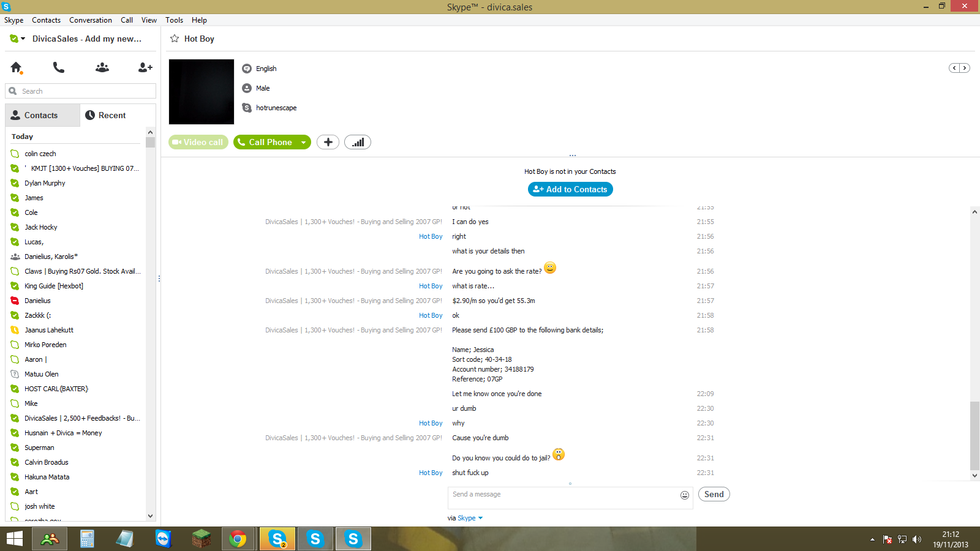The width and height of the screenshot is (980, 551).
Task: Click Hot Boy's profile picture
Action: 202,92
